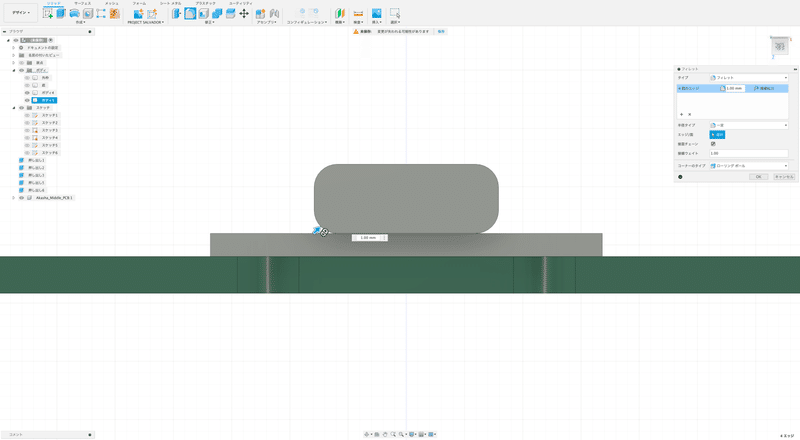Toggle visibility of スケッチ1
The image size is (800, 440).
27,115
